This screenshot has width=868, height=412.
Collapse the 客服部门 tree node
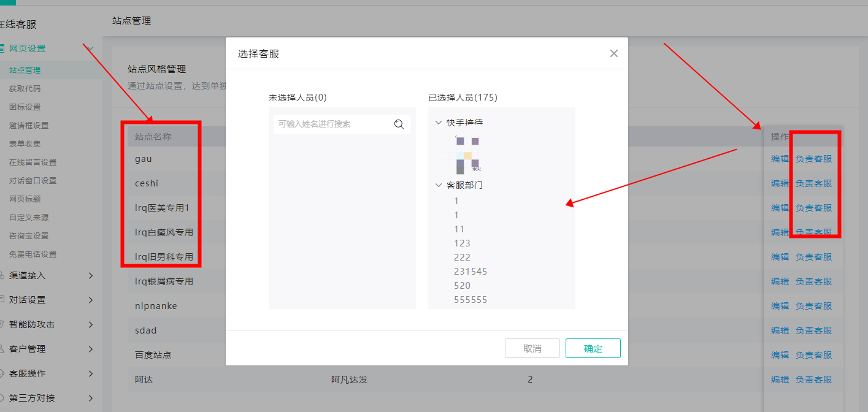[x=438, y=185]
